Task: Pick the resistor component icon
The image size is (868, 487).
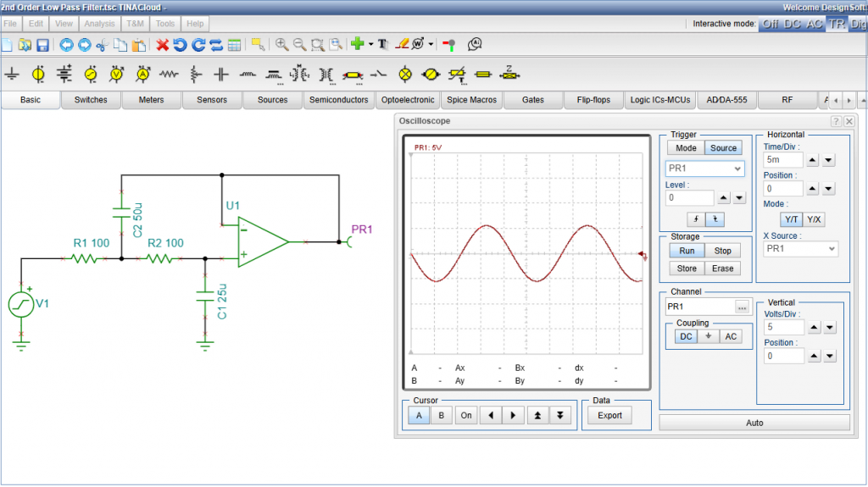Action: 169,75
